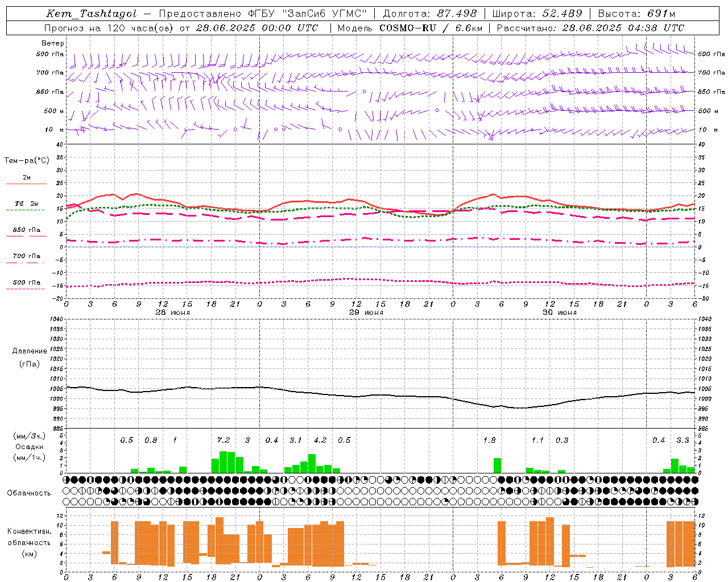
Task: Click the Осадки precipitation chart label
Action: pyautogui.click(x=29, y=447)
